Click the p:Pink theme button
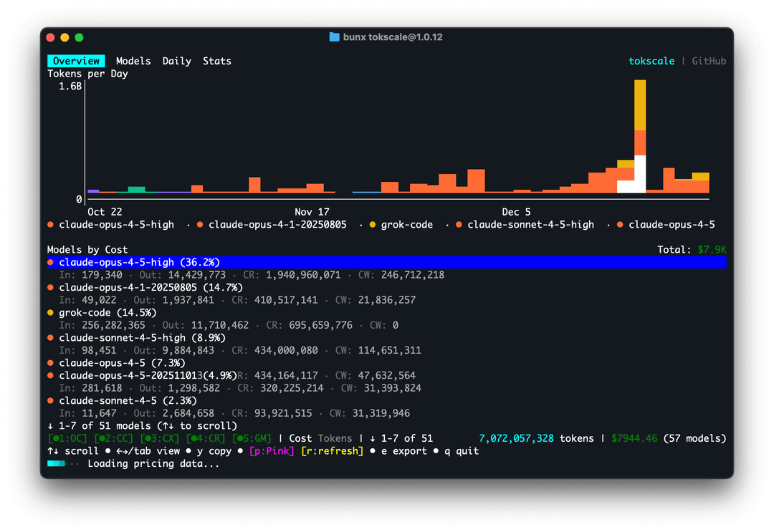The height and width of the screenshot is (532, 774). (272, 451)
